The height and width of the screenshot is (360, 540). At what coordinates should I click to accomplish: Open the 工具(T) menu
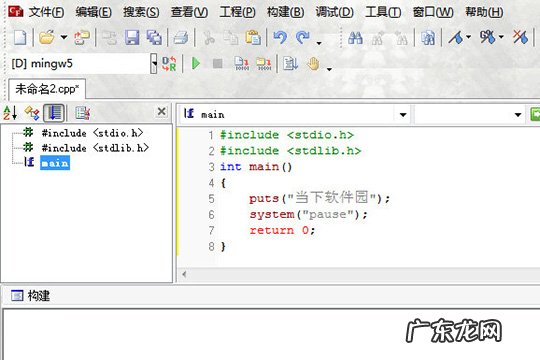(x=383, y=12)
